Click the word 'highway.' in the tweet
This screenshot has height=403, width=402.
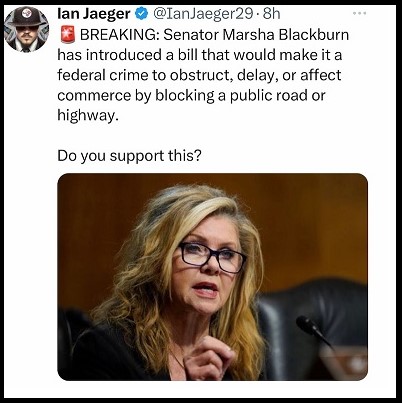88,116
